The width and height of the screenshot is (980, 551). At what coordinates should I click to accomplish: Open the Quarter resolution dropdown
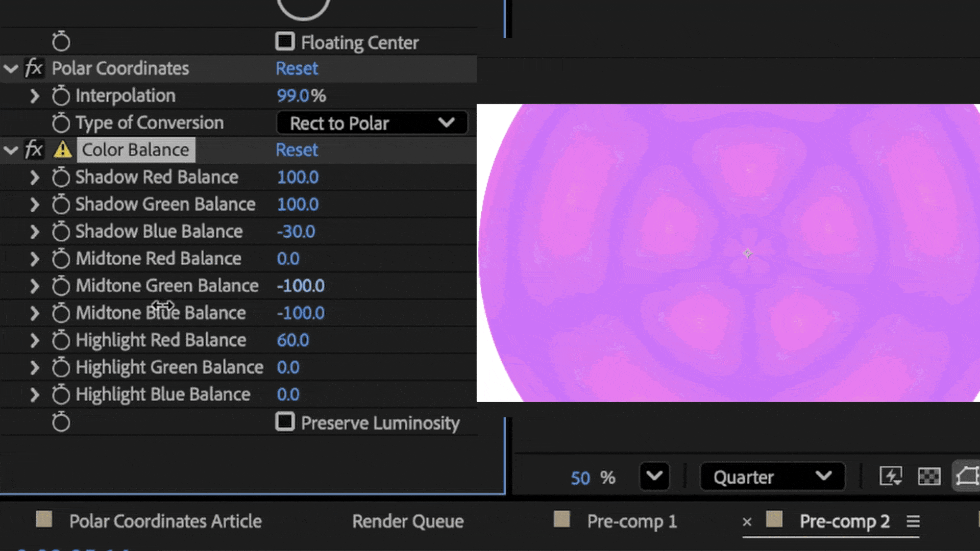pyautogui.click(x=772, y=477)
